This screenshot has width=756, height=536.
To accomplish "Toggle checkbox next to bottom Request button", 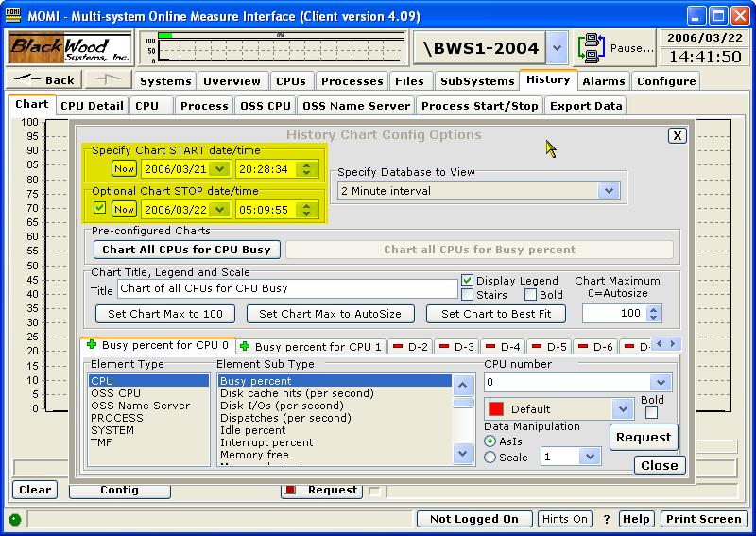I will pos(374,492).
